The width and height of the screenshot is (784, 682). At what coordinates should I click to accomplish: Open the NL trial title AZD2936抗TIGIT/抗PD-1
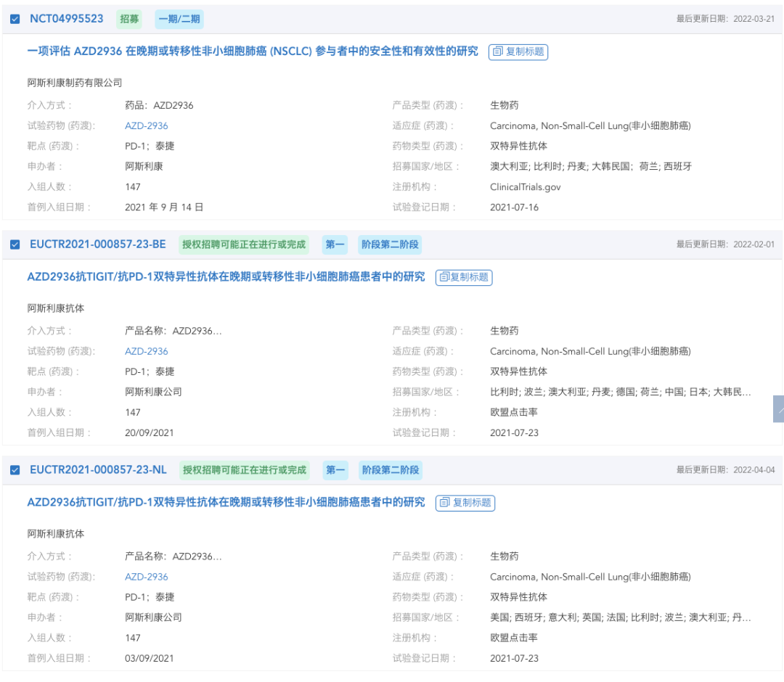tap(226, 502)
